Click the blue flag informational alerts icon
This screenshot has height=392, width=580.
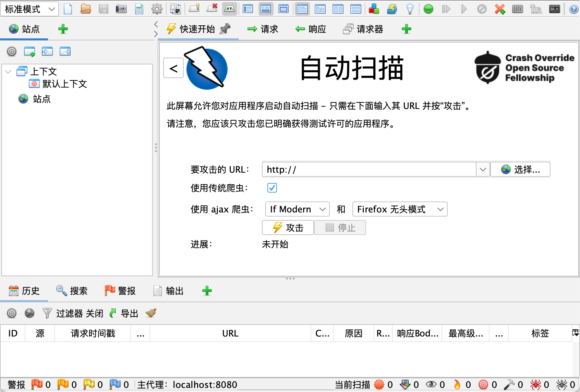(x=115, y=384)
